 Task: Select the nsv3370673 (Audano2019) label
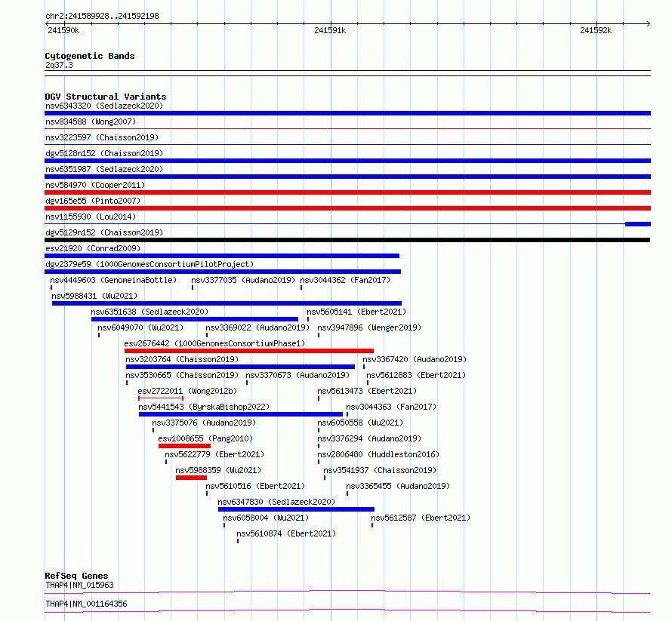[297, 375]
